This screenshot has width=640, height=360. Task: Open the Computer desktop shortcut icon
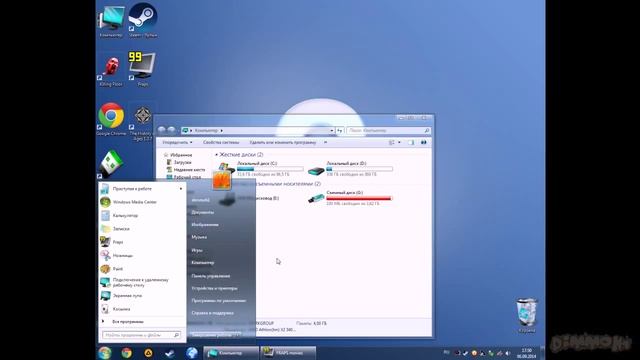[x=111, y=20]
